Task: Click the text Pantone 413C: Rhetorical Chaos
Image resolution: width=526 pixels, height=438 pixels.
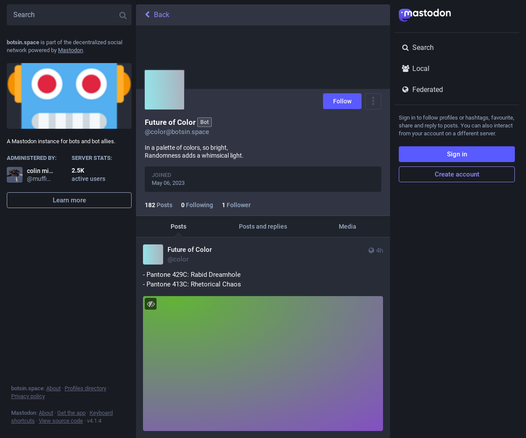Action: click(x=194, y=284)
